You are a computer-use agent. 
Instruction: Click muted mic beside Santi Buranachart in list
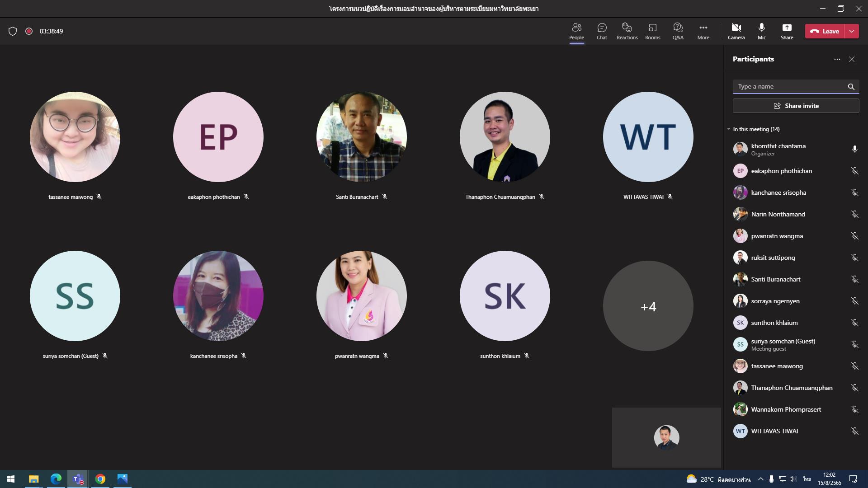pyautogui.click(x=854, y=279)
